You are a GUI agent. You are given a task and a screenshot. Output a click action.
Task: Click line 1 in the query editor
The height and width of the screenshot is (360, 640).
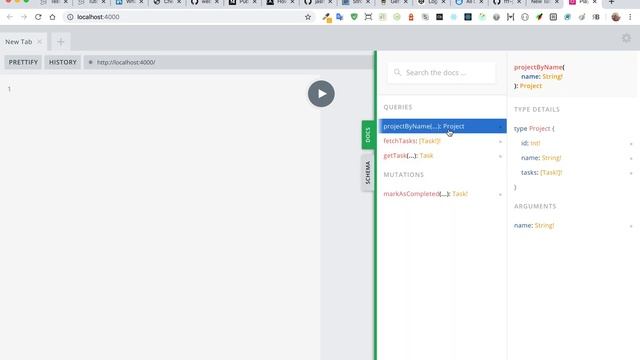163,89
